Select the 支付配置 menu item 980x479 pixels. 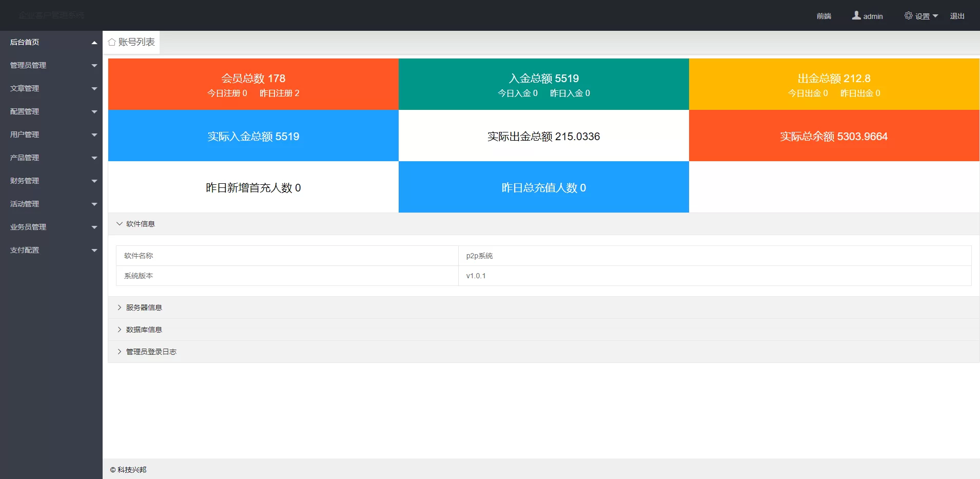click(25, 250)
